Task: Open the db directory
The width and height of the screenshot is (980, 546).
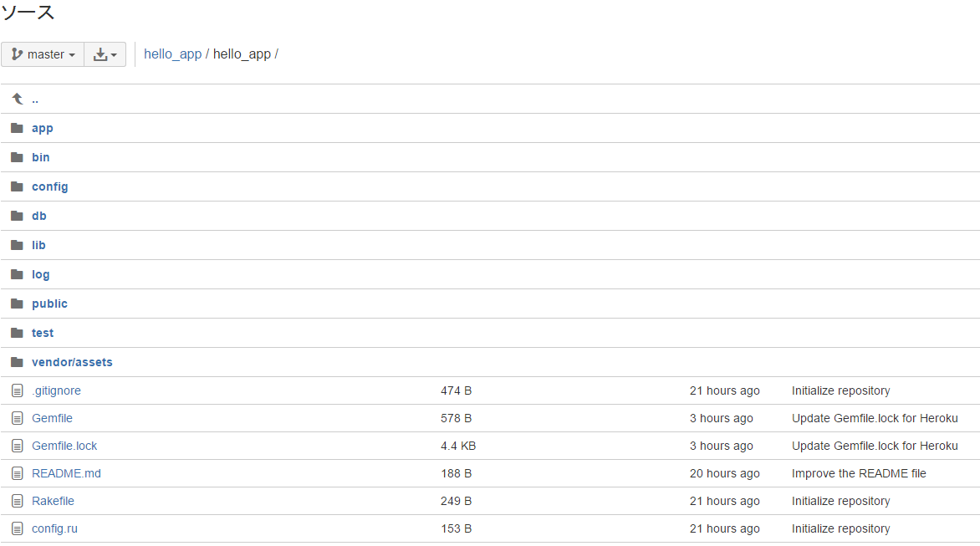Action: click(38, 217)
